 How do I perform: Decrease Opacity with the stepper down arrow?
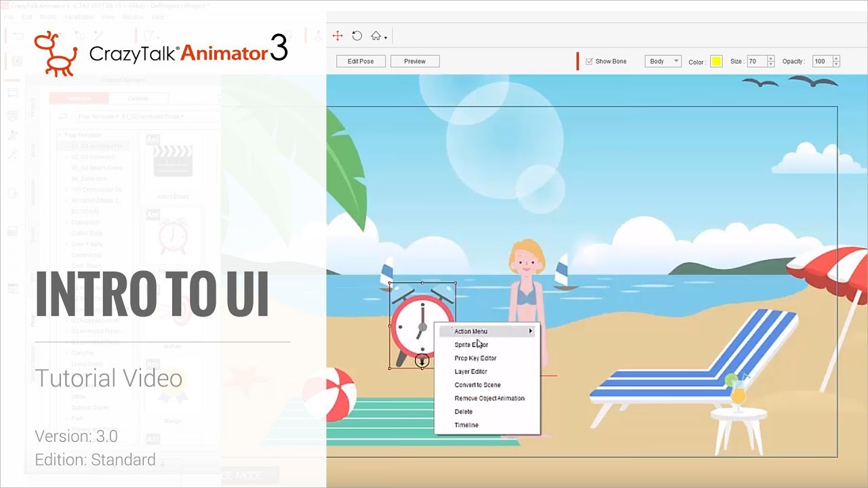click(x=836, y=64)
